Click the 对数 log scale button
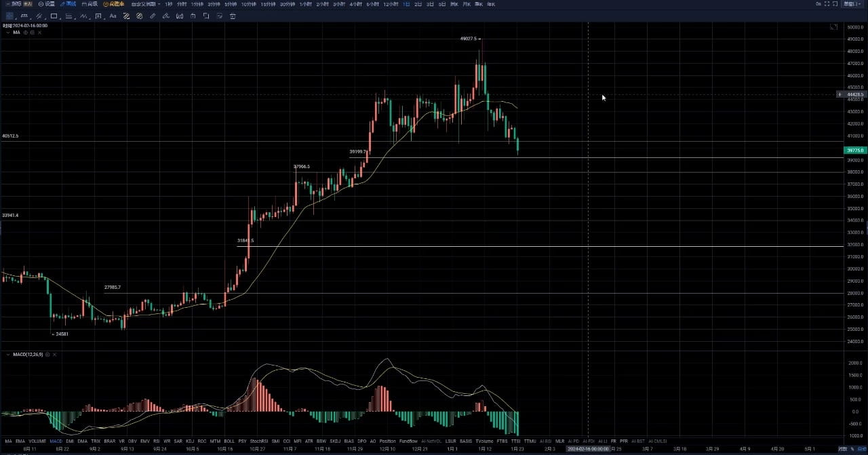The image size is (868, 455). pos(843,449)
